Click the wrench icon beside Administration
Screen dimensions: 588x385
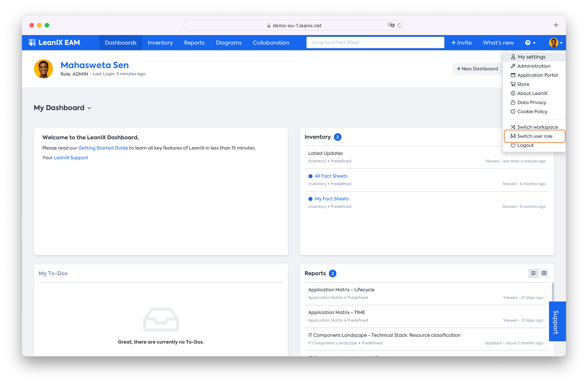pyautogui.click(x=513, y=66)
